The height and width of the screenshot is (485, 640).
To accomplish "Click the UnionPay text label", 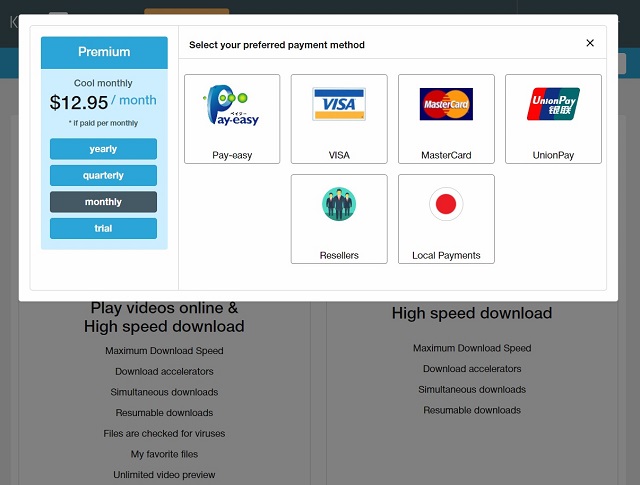I will click(553, 156).
